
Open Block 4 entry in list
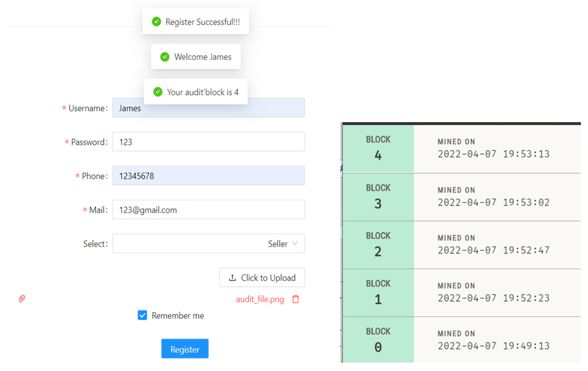coord(462,149)
